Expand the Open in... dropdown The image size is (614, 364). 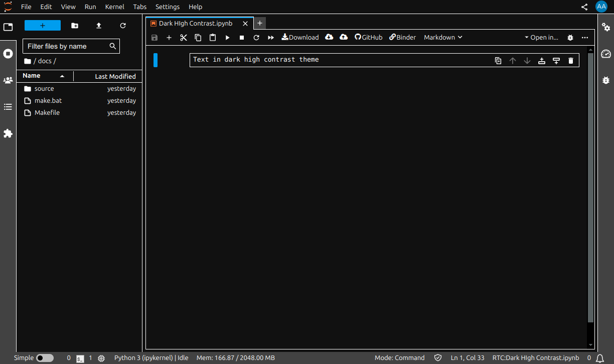(x=542, y=37)
